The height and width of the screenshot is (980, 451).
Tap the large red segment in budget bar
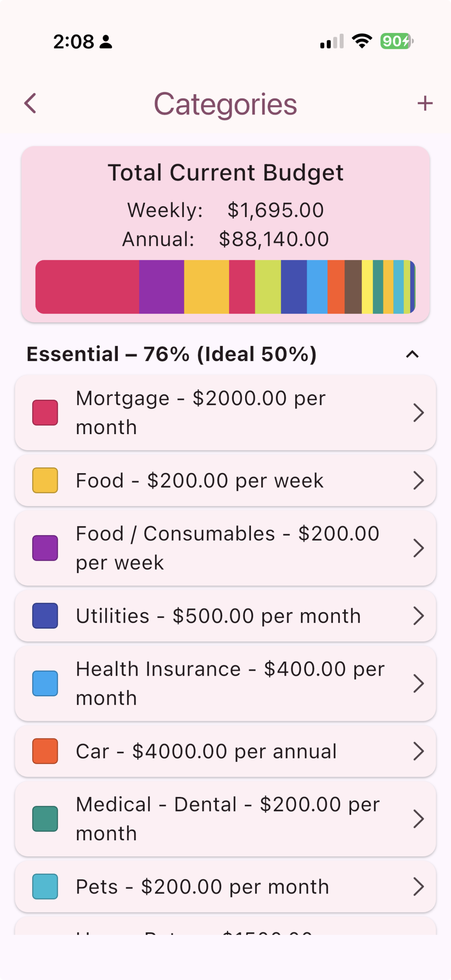[87, 287]
